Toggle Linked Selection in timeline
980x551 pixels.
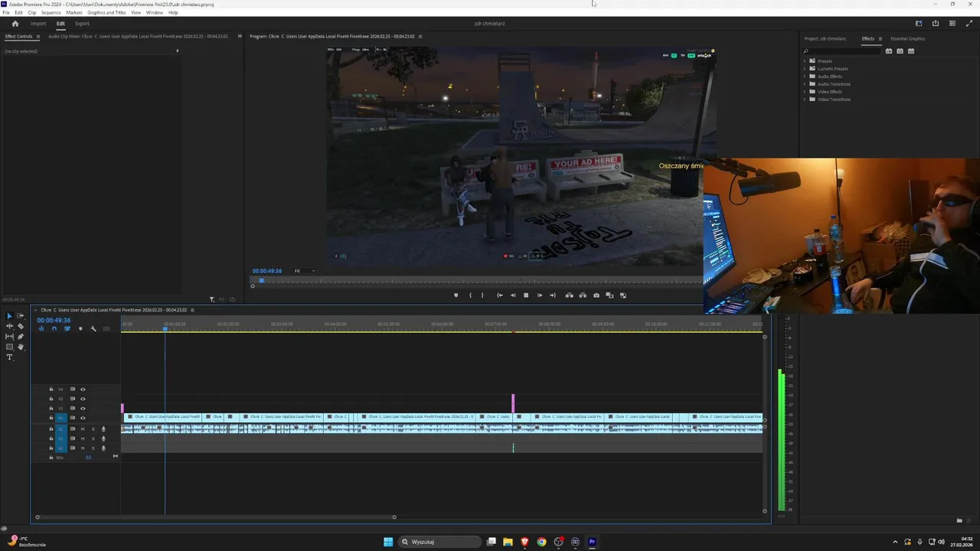coord(67,329)
